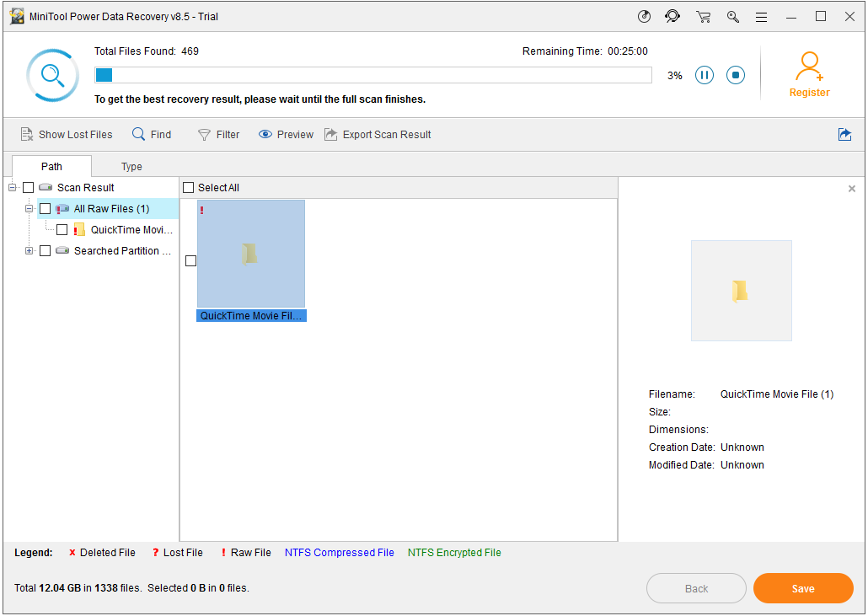Select Scan Result root item
The image size is (868, 616).
85,188
